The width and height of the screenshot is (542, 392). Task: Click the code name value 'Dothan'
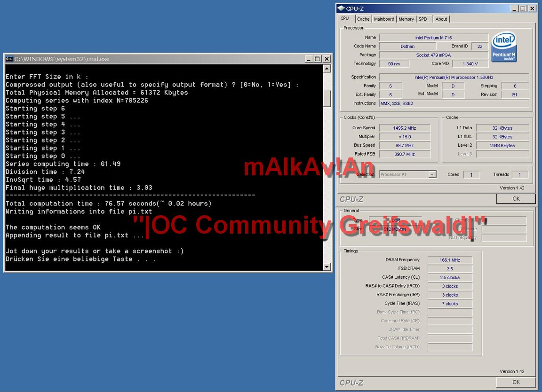pos(407,46)
